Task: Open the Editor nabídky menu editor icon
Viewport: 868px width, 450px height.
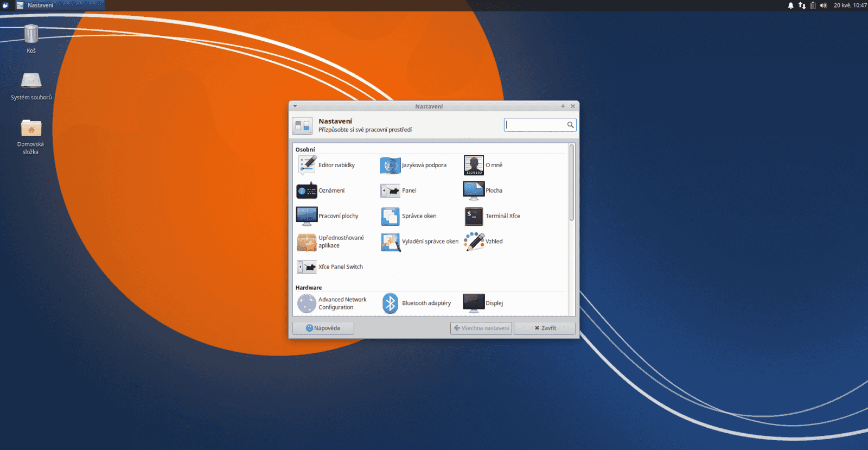Action: point(307,165)
